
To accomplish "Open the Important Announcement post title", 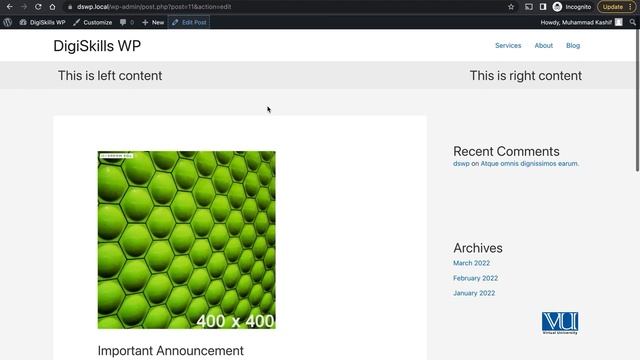I will [x=171, y=351].
